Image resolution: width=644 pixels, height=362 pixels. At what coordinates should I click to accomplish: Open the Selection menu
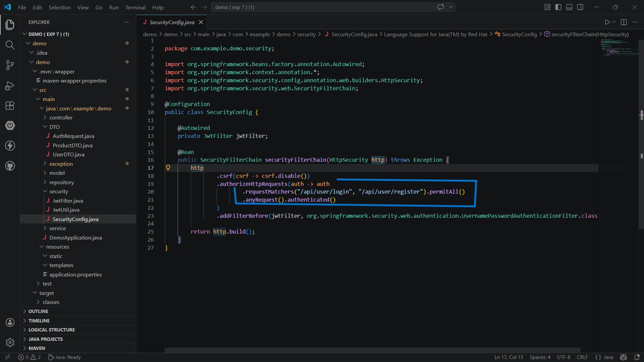pos(60,8)
